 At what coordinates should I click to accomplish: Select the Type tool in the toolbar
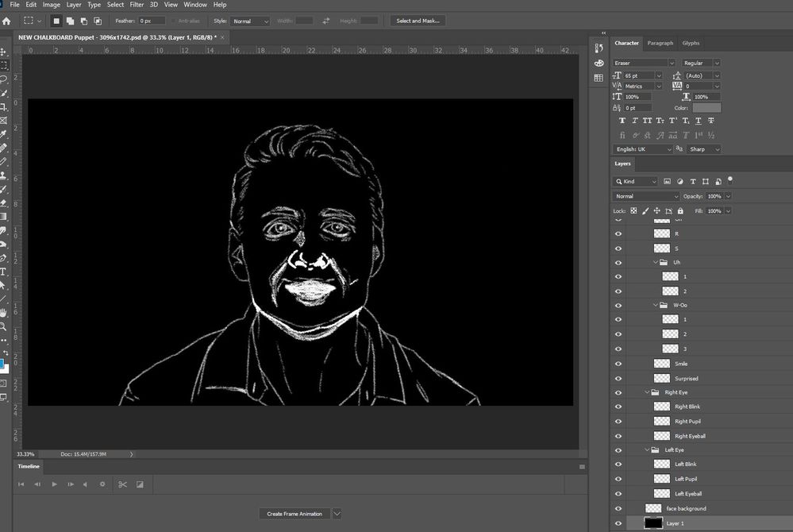(4, 272)
